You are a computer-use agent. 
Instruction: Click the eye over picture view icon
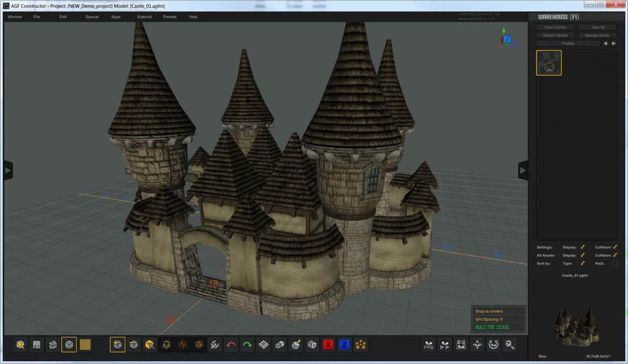(x=462, y=344)
